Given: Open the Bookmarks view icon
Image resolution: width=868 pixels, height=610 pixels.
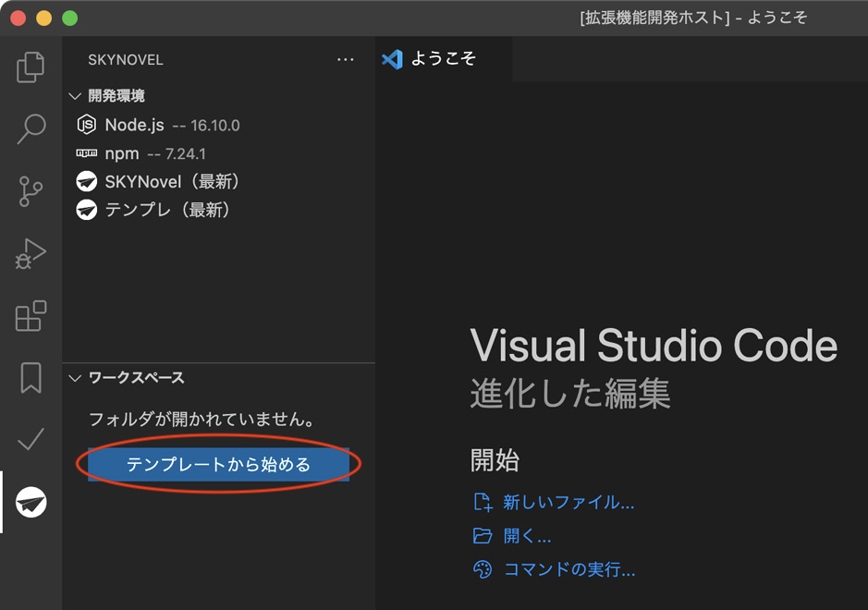Looking at the screenshot, I should (31, 378).
